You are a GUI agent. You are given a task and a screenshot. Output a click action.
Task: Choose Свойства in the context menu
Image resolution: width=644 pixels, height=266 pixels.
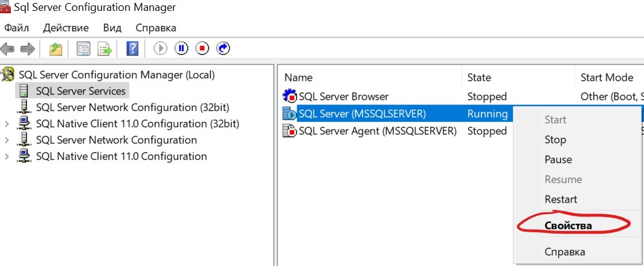[x=568, y=226]
